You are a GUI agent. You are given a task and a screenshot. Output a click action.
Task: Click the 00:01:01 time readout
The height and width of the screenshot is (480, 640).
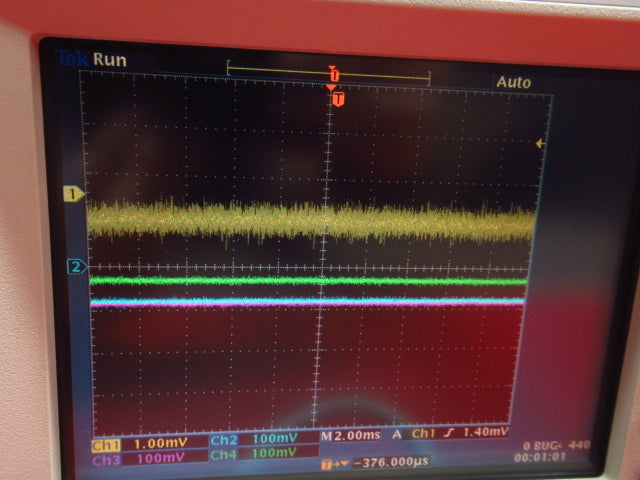(540, 457)
